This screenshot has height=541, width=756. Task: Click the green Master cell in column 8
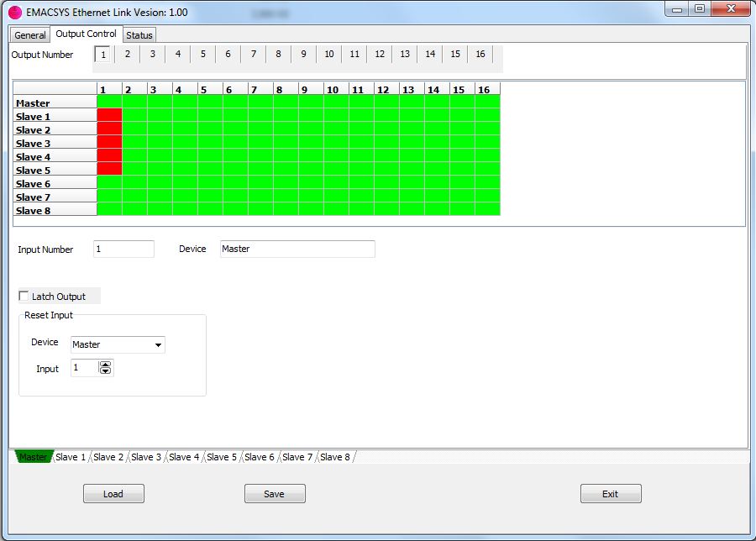286,102
